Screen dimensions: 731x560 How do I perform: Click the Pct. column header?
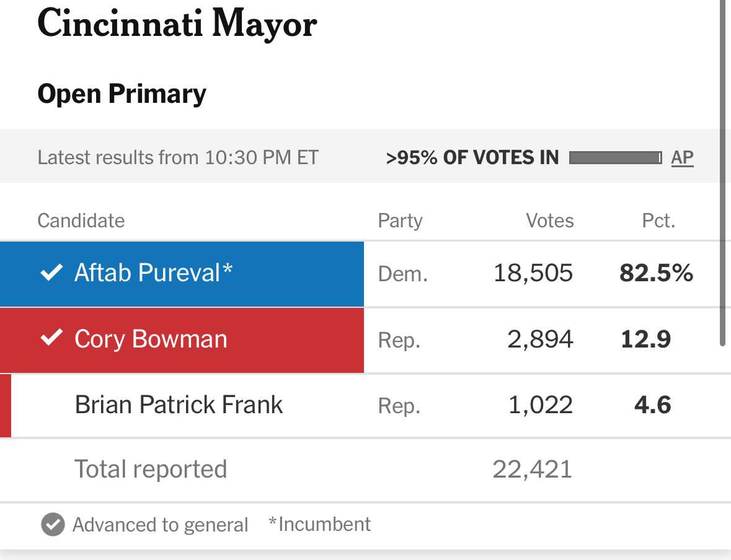coord(658,221)
